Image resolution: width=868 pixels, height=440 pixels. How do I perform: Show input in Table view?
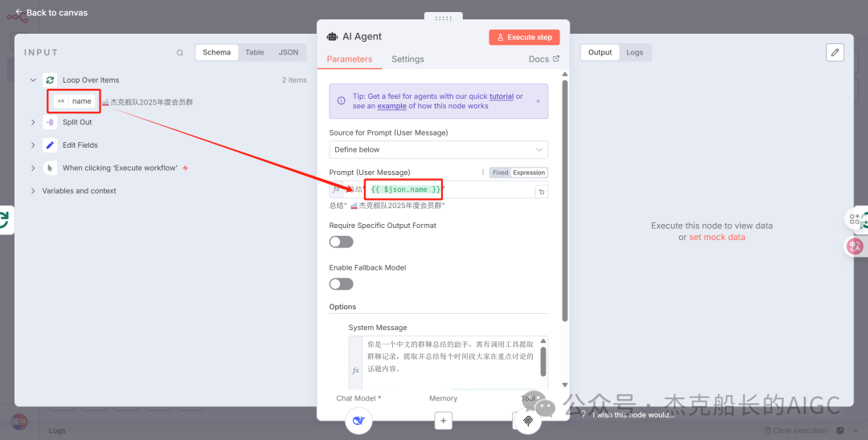pyautogui.click(x=255, y=52)
